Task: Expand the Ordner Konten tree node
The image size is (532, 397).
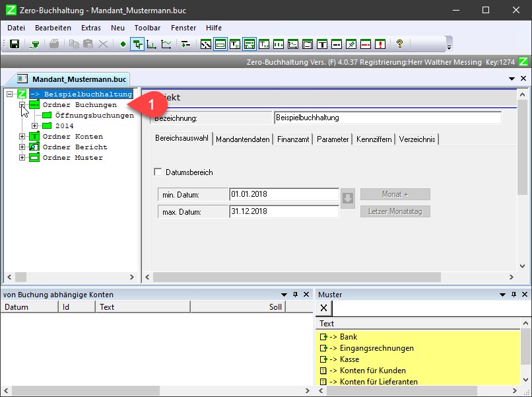Action: [x=22, y=137]
